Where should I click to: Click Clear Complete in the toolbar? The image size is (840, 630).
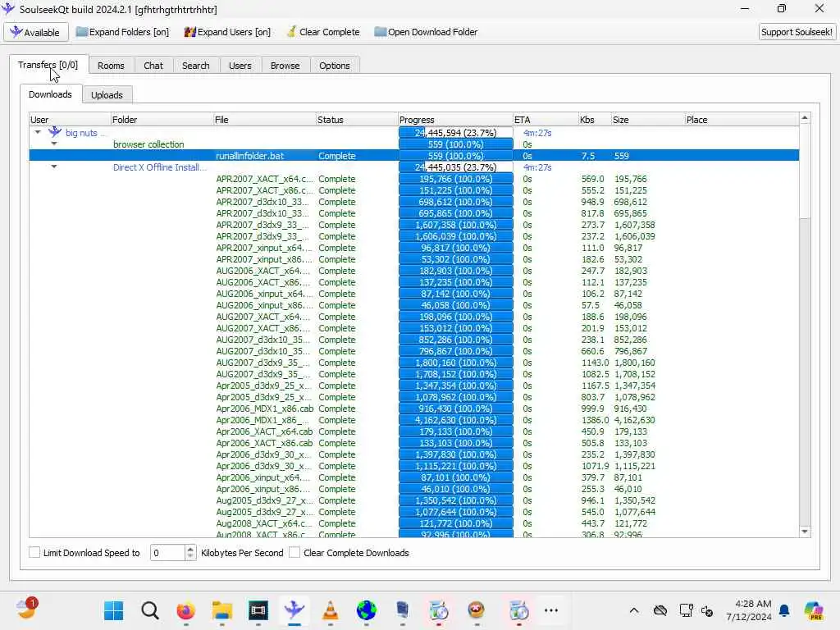click(x=323, y=32)
